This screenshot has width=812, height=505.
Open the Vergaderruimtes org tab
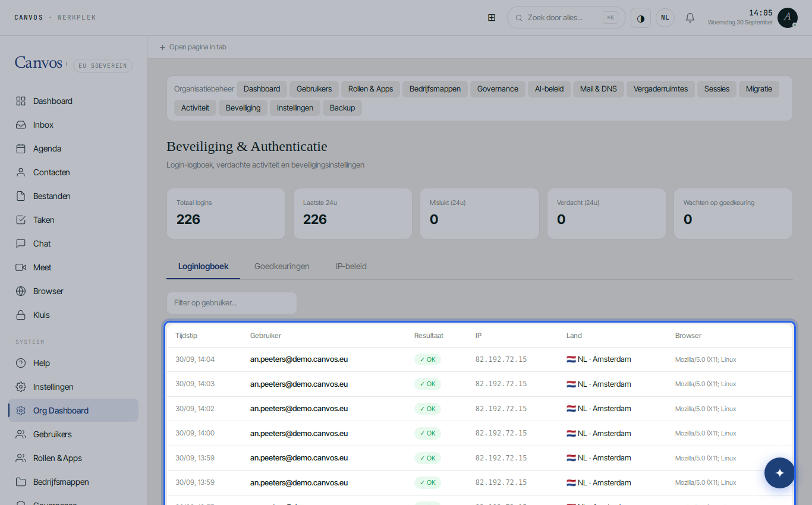click(660, 89)
